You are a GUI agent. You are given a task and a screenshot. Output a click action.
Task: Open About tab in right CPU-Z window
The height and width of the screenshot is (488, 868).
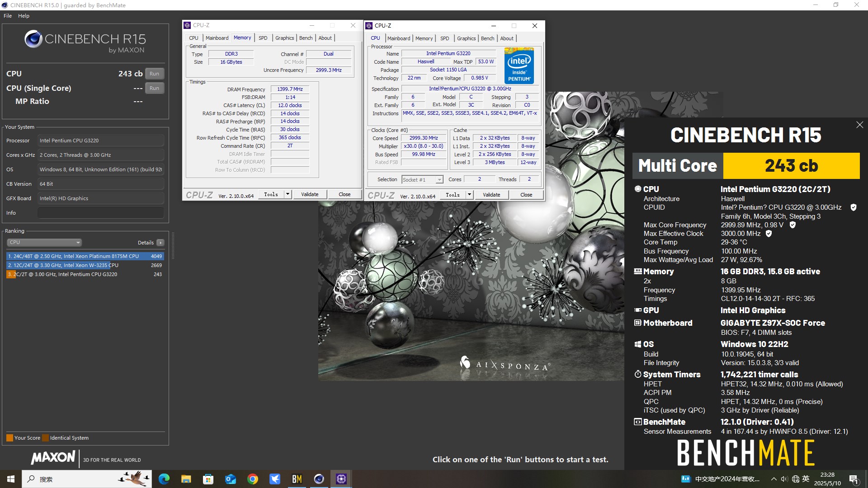point(507,38)
